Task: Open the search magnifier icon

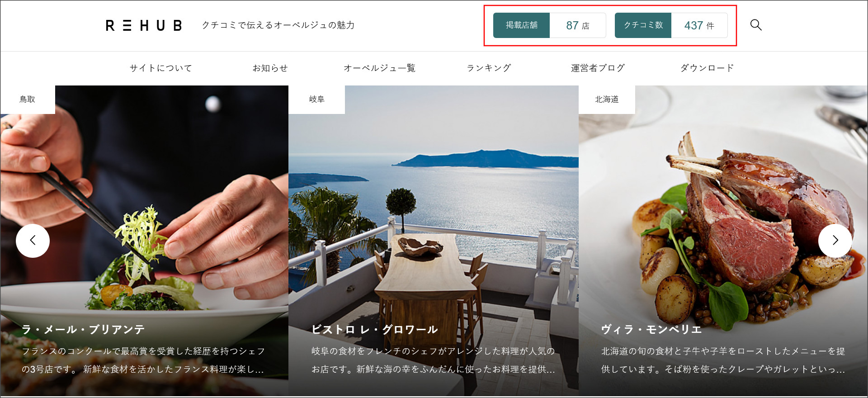Action: (x=756, y=25)
